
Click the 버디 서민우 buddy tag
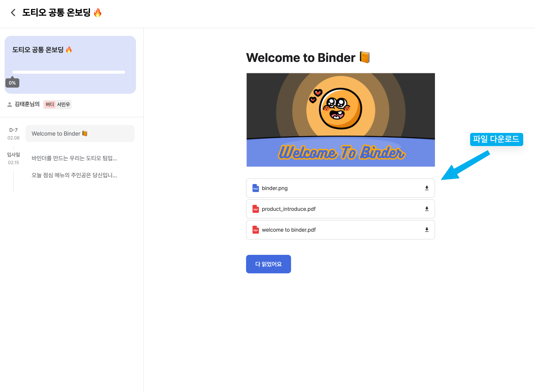point(57,104)
